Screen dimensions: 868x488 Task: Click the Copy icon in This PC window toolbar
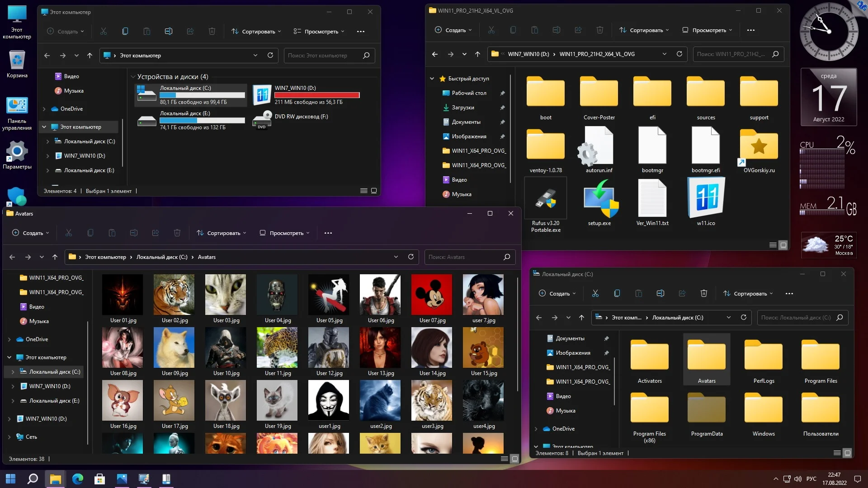coord(125,31)
